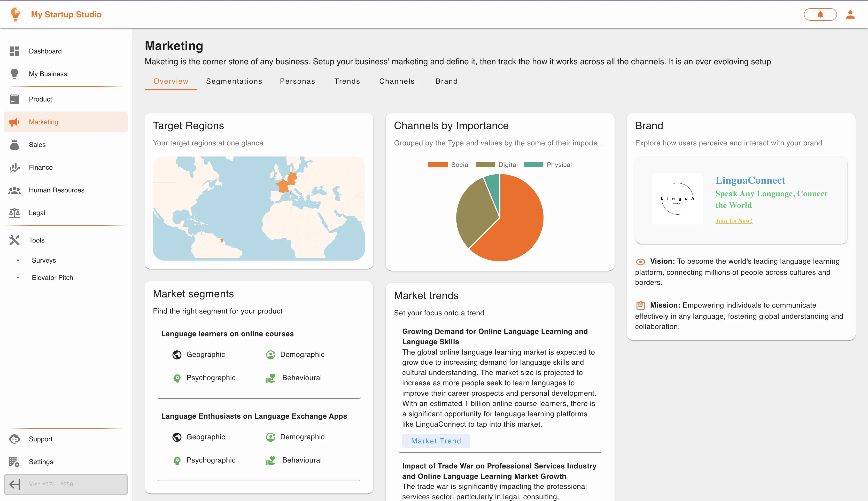868x501 pixels.
Task: Open Finance using its chart icon
Action: pyautogui.click(x=14, y=168)
